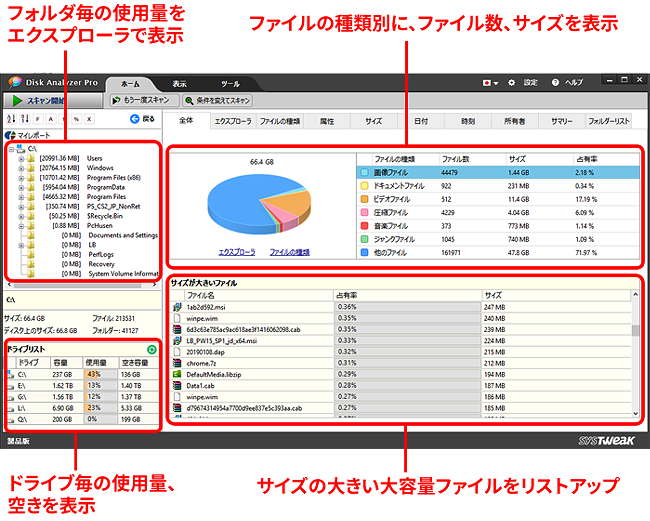Expand the $Recycle.Bin folder node

[x=21, y=216]
